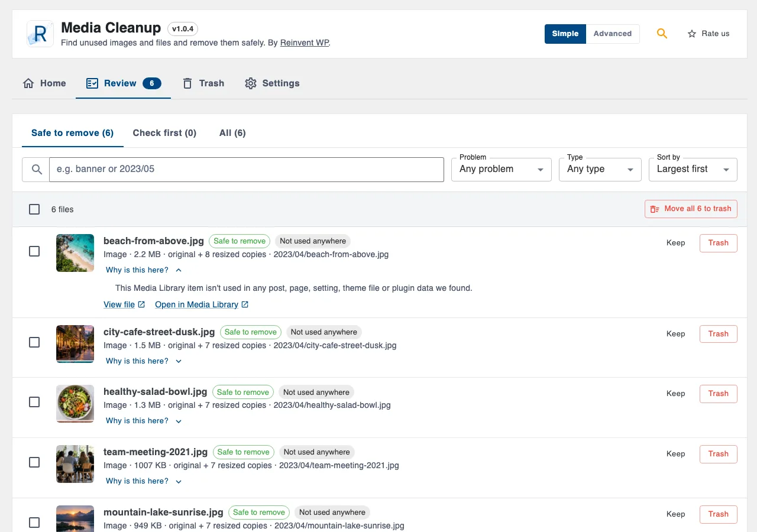Tick the healthy-salad-bowl.jpg checkbox
The height and width of the screenshot is (532, 757).
[x=34, y=402]
